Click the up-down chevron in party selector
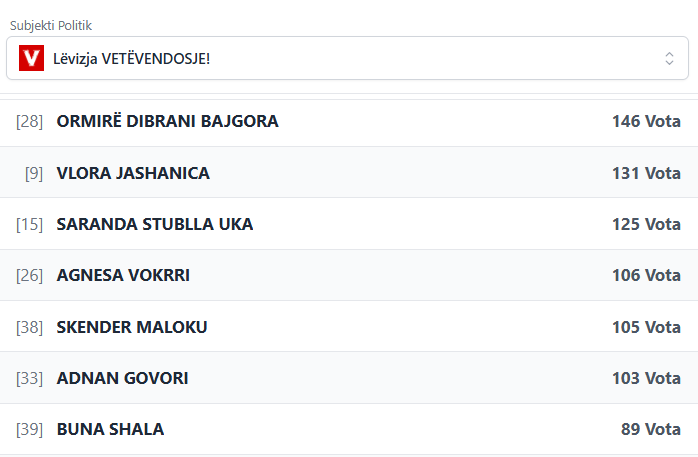 pos(669,59)
